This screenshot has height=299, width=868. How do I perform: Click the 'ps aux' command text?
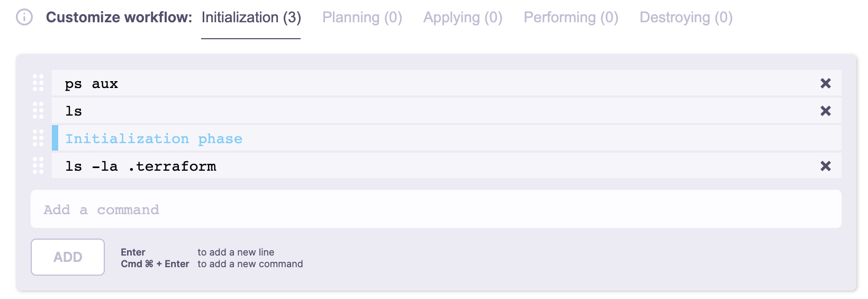pyautogui.click(x=92, y=84)
